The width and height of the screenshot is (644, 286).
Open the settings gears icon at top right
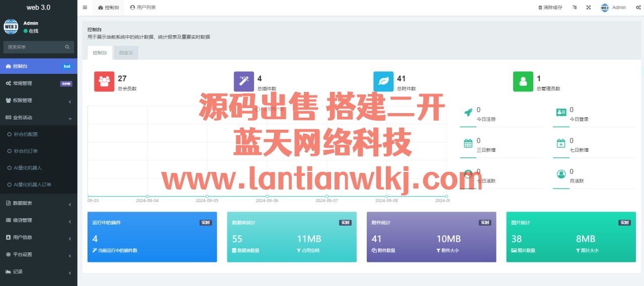pyautogui.click(x=638, y=8)
